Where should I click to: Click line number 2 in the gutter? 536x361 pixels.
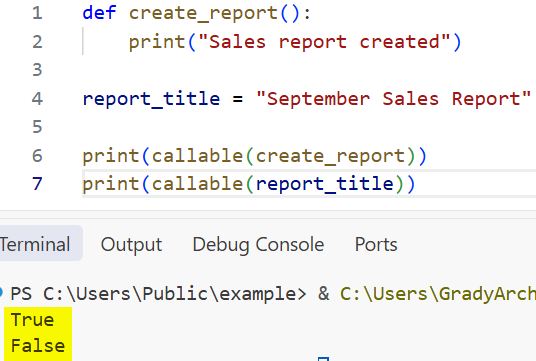pyautogui.click(x=37, y=42)
